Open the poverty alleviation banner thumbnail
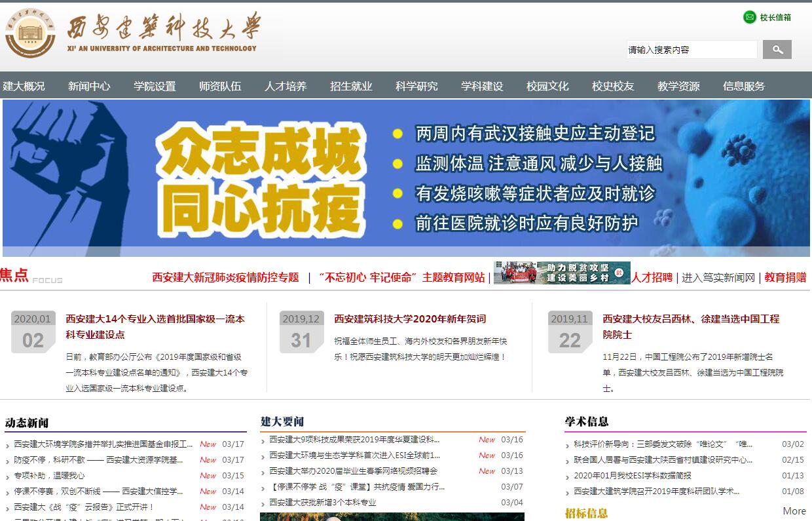812x521 pixels. (562, 273)
